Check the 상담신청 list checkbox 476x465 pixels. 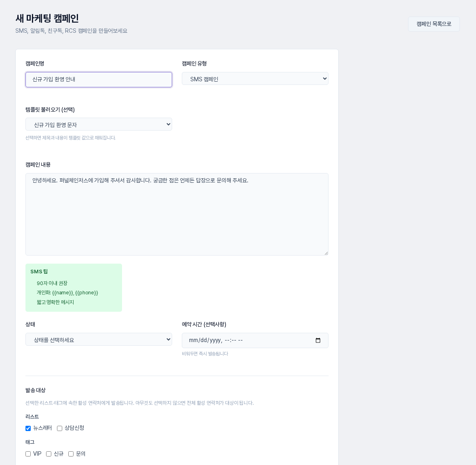tap(59, 428)
